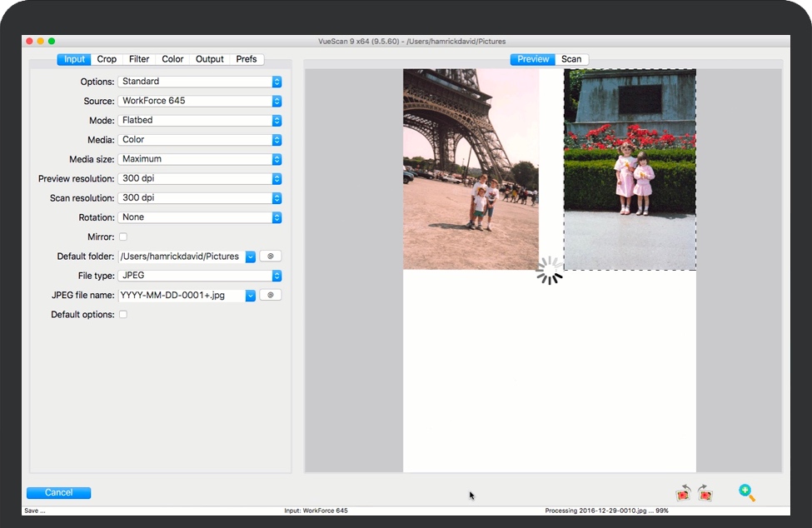Viewport: 812px width, 528px height.
Task: Toggle the Default options checkbox
Action: tap(123, 315)
